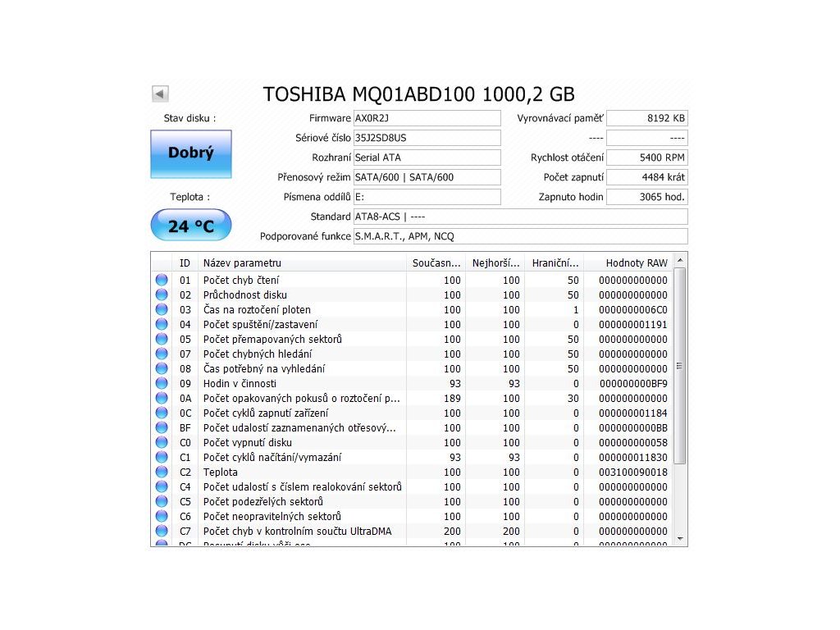Select the row Počet cyklů zapnutí zařízení

[412, 413]
